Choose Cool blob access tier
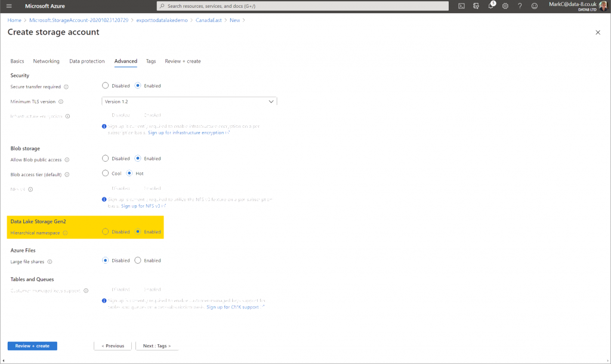The width and height of the screenshot is (611, 364). pyautogui.click(x=105, y=174)
